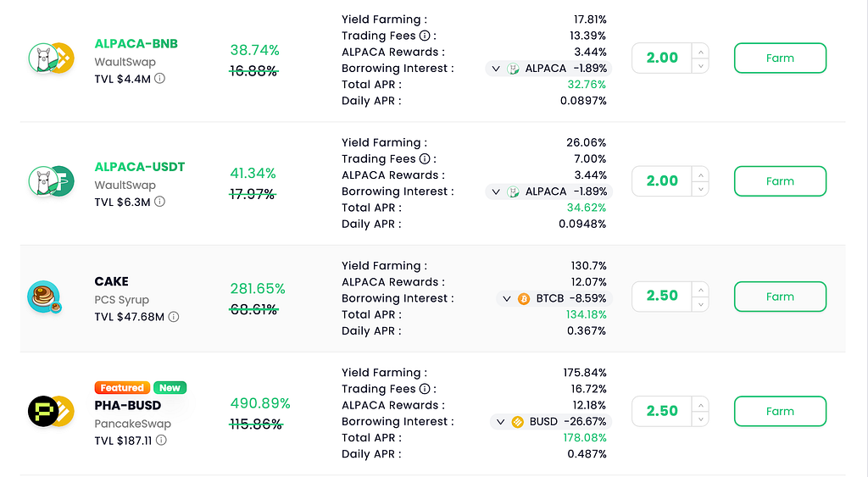
Task: Open TVL info icon for ALPACA-USDT
Action: tap(159, 202)
